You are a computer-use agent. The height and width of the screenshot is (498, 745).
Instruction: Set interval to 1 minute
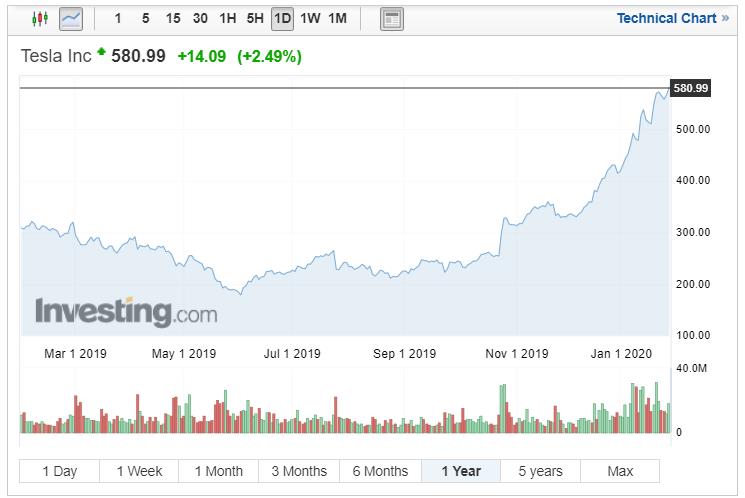tap(119, 18)
